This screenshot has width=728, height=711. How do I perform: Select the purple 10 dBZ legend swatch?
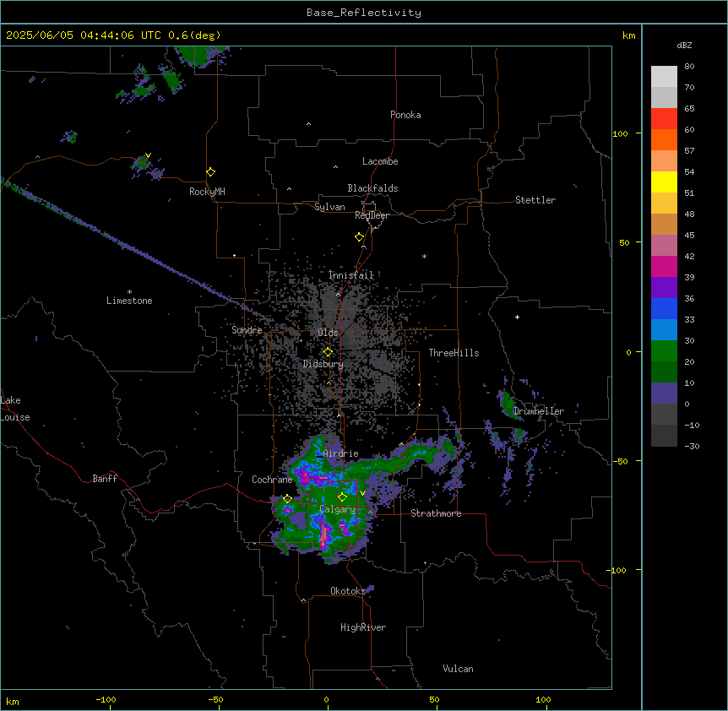pos(664,393)
